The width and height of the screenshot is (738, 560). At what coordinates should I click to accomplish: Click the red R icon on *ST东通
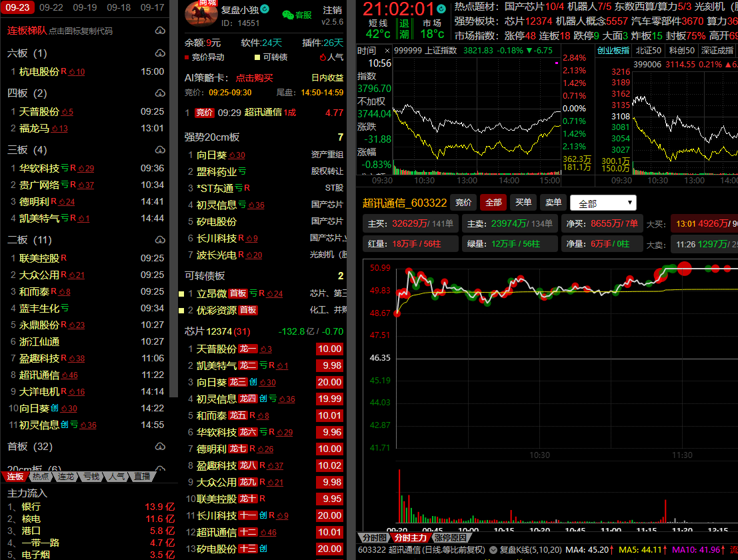[247, 188]
